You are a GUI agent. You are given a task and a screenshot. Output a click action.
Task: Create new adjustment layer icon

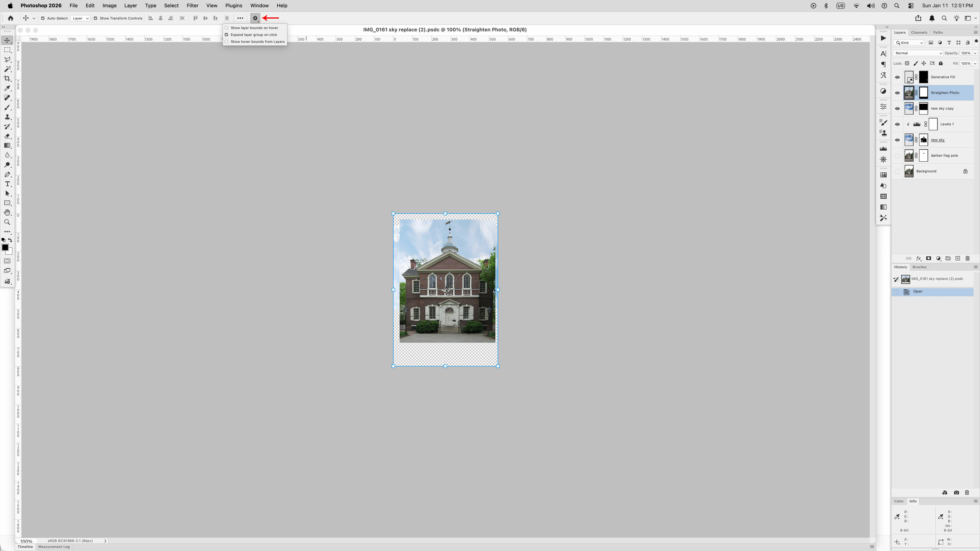pos(938,259)
